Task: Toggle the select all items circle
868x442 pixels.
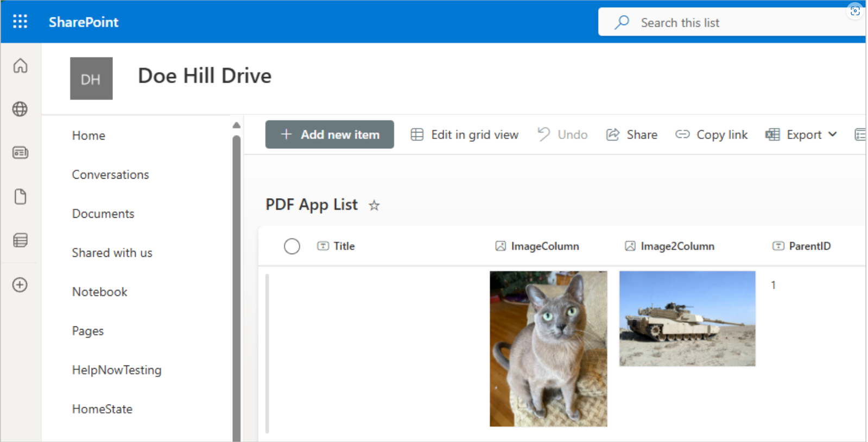Action: tap(292, 247)
